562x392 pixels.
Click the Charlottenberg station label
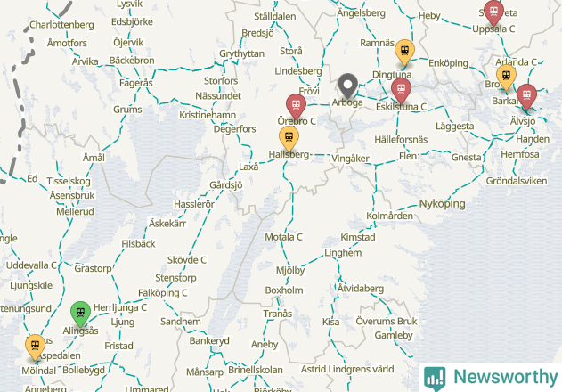click(61, 25)
